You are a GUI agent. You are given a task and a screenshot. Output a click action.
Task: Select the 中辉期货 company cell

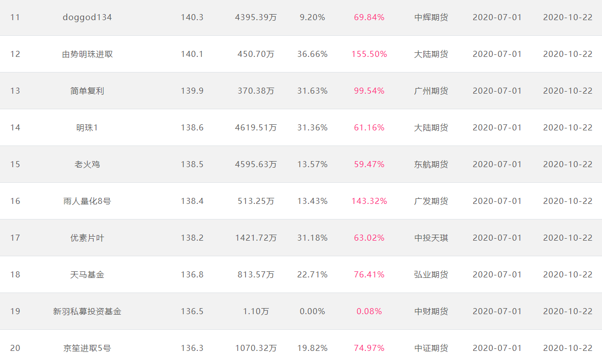tap(431, 17)
